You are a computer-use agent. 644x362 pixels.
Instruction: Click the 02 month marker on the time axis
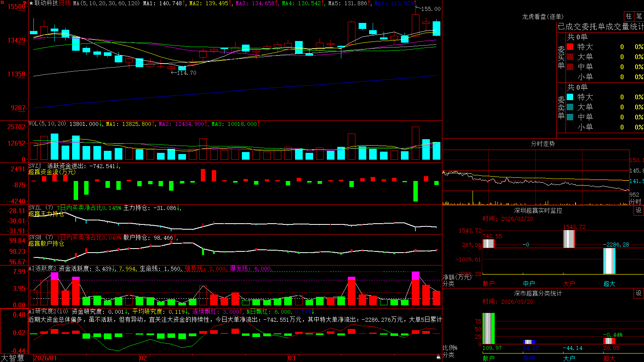[x=143, y=358]
